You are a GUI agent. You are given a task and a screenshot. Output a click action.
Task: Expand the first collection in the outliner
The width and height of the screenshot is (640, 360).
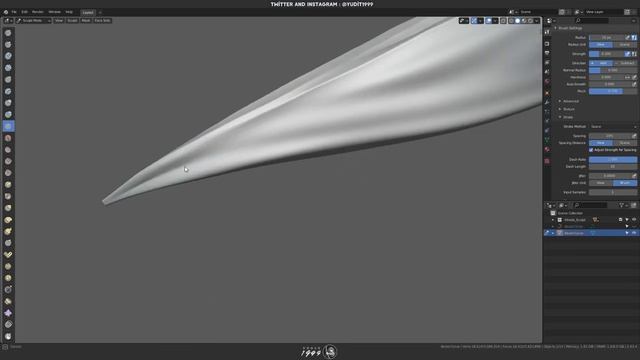pos(553,220)
